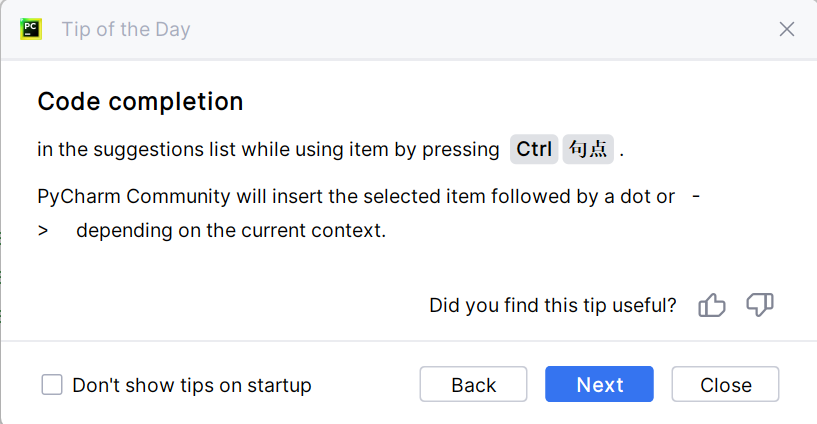The width and height of the screenshot is (817, 424).
Task: Click the thumbs down icon
Action: coord(760,306)
